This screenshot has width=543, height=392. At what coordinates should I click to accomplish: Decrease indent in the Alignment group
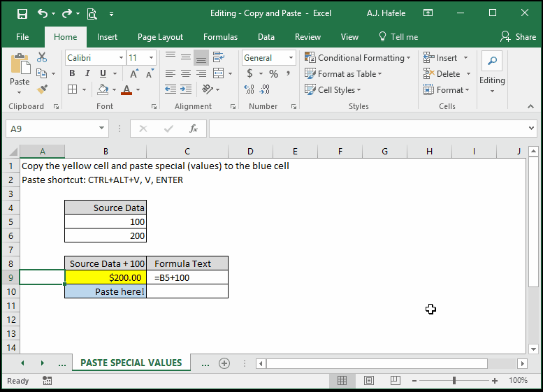171,89
